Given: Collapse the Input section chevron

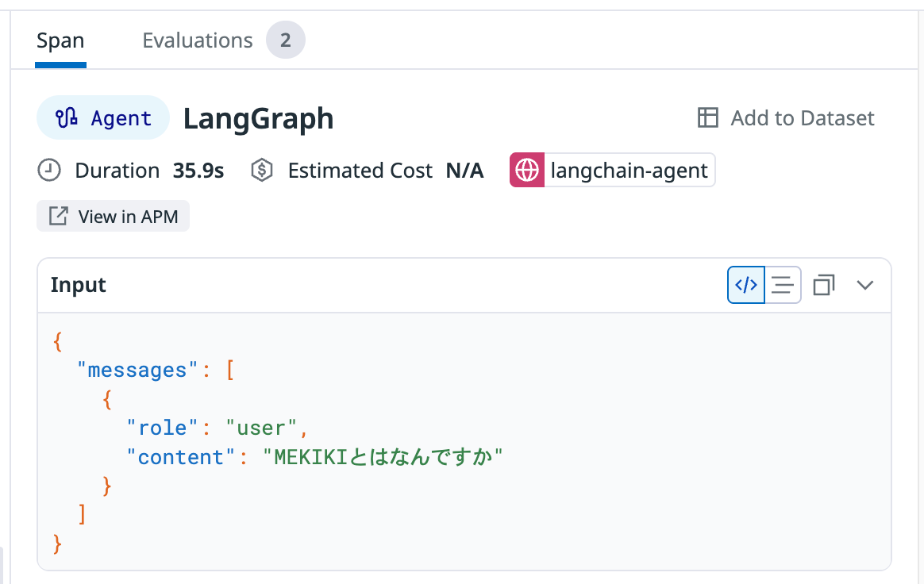Looking at the screenshot, I should pos(865,285).
